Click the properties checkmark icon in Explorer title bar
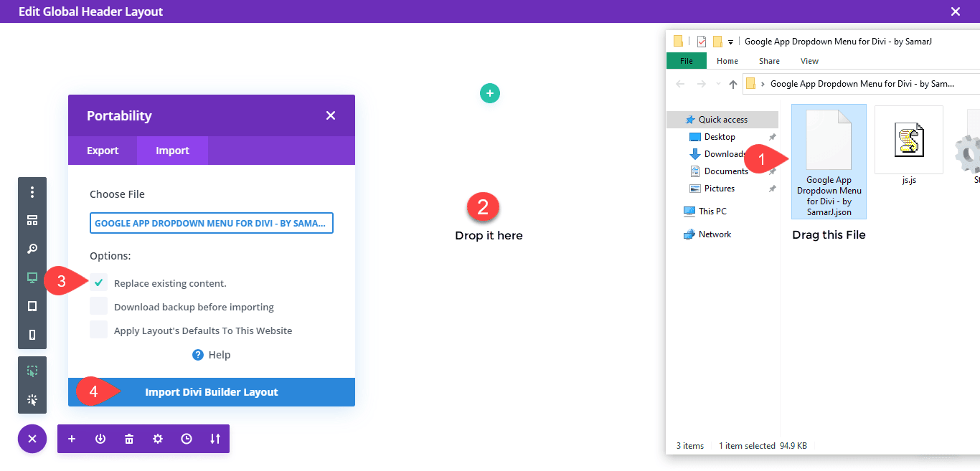This screenshot has height=471, width=980. pos(702,42)
